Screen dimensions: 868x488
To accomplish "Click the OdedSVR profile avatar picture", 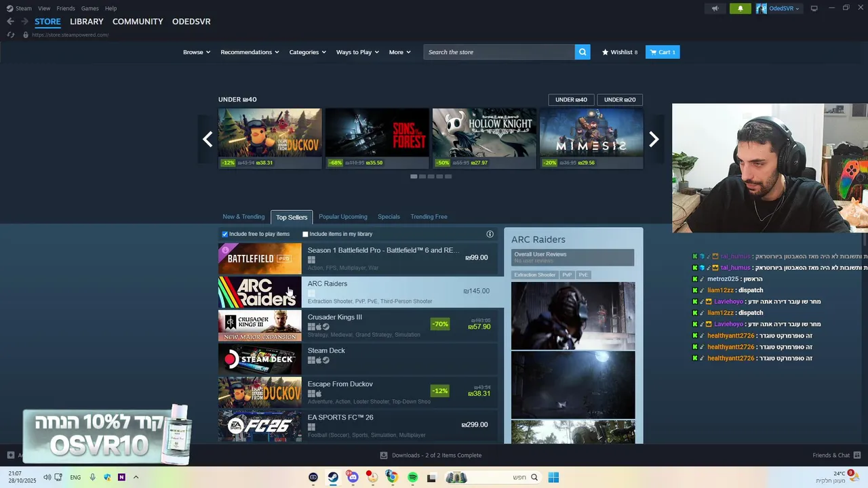I will pyautogui.click(x=762, y=9).
